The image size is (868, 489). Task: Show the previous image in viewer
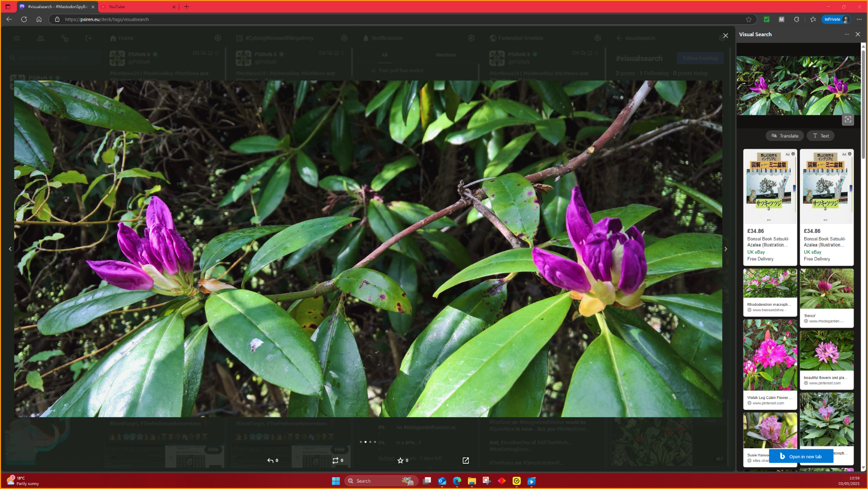click(x=10, y=249)
